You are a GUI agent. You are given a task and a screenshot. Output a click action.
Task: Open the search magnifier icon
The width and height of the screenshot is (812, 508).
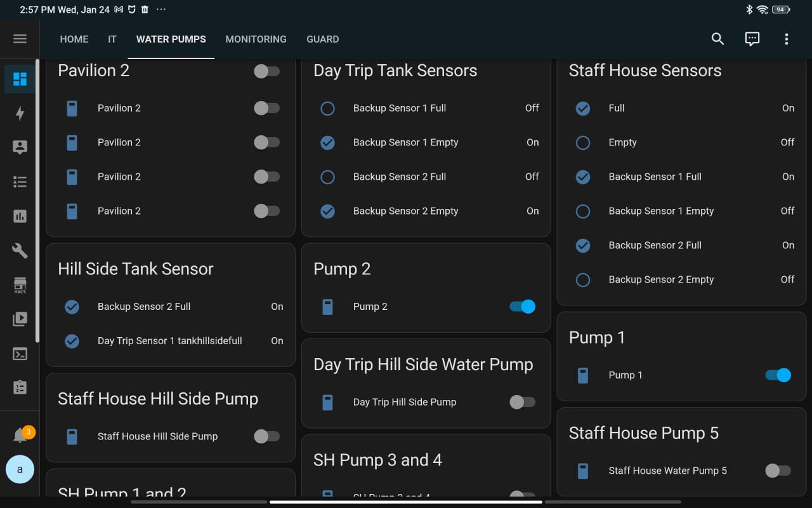(x=717, y=39)
